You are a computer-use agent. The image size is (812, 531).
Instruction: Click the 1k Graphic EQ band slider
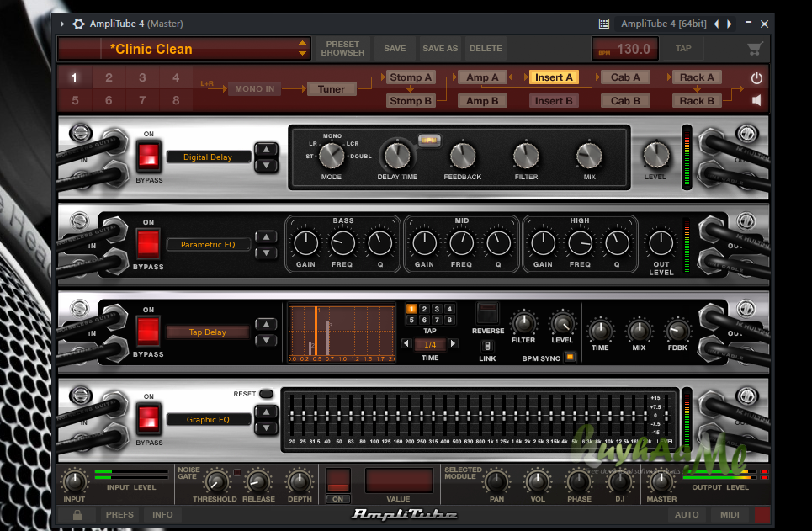click(491, 416)
